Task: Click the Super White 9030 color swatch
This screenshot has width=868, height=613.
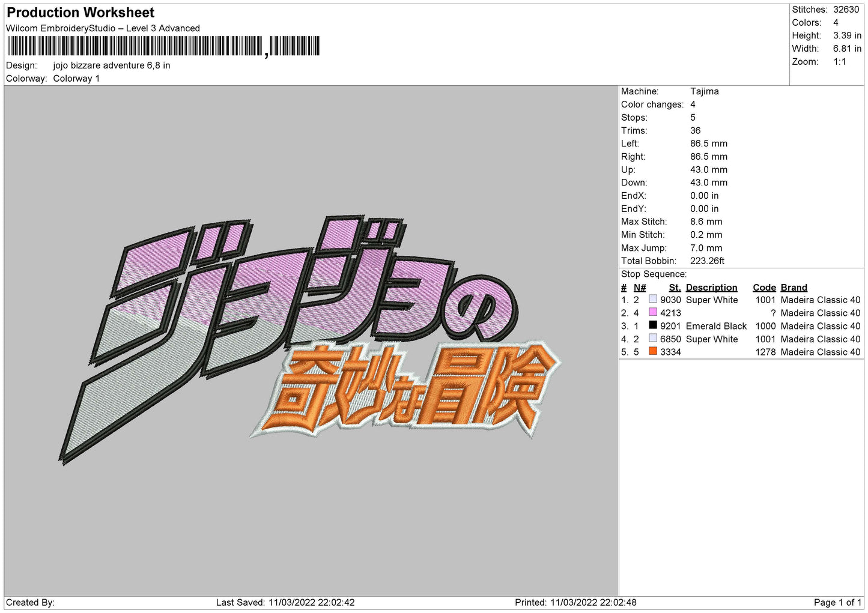Action: point(652,299)
